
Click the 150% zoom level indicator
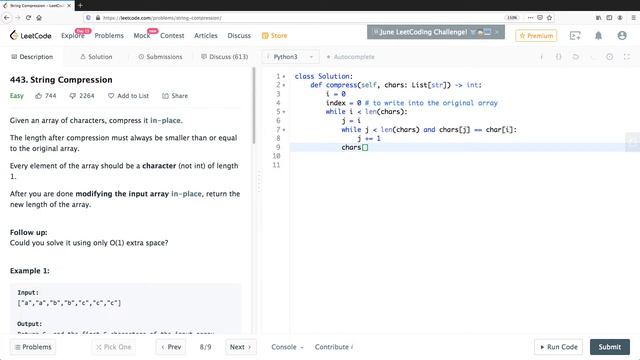[512, 18]
